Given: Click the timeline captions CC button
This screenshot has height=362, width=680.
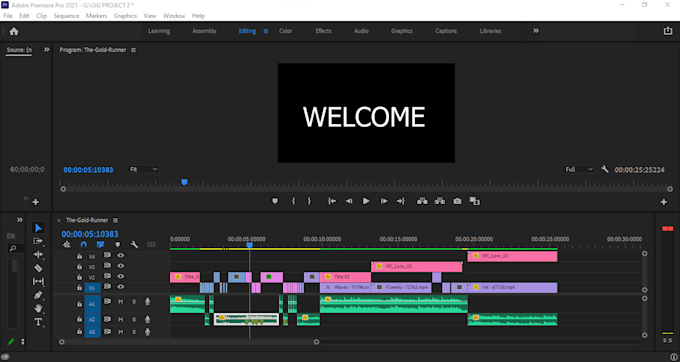Looking at the screenshot, I should [x=151, y=245].
